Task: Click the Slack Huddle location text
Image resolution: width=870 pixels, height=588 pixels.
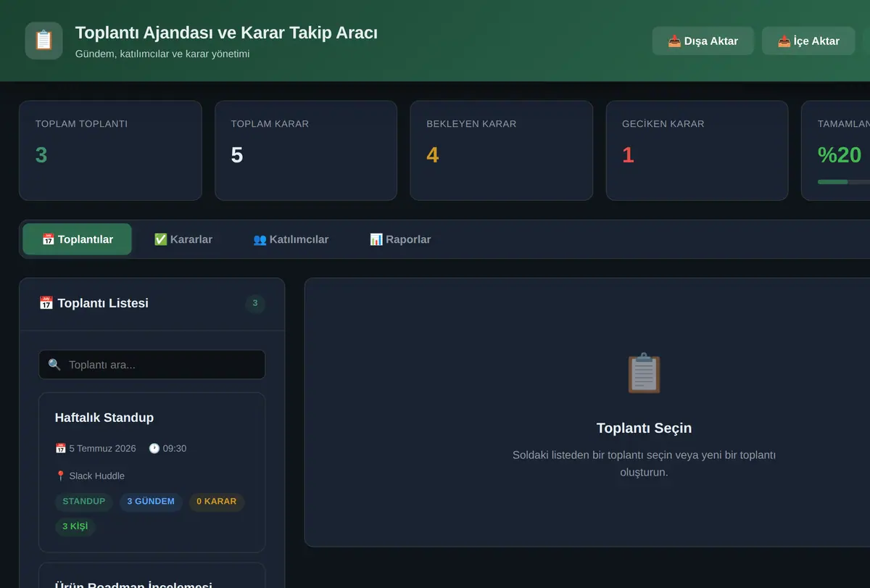Action: point(97,476)
